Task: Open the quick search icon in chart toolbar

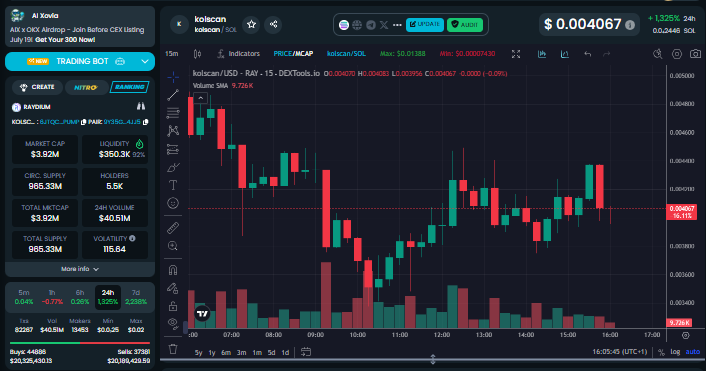Action: (x=658, y=54)
